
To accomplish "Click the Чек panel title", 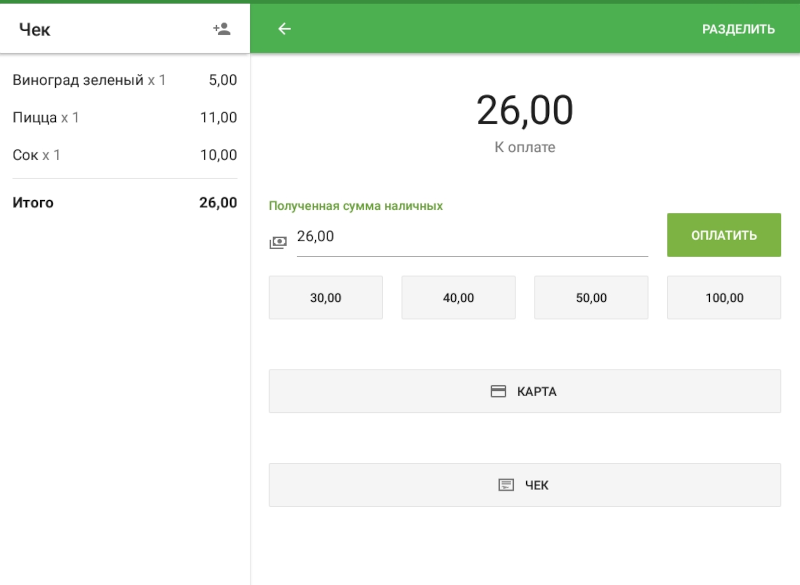I will 35,29.
